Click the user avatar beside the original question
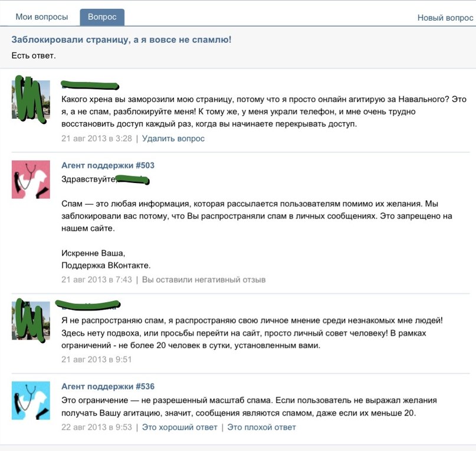Viewport: 476px width, 451px height. tap(31, 99)
